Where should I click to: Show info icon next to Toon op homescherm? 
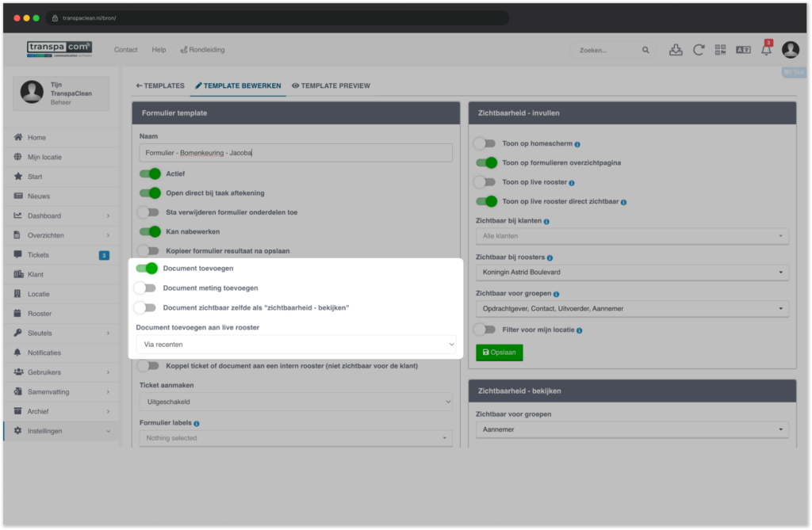tap(577, 144)
